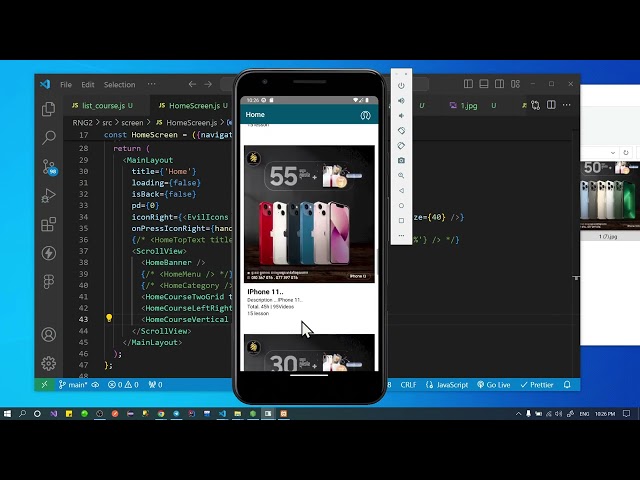Go back with the title bar left arrow
The width and height of the screenshot is (640, 480).
coord(192,84)
